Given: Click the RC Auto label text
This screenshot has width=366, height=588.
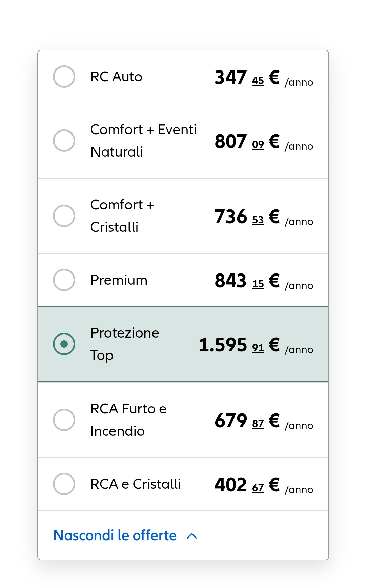Looking at the screenshot, I should coord(116,77).
